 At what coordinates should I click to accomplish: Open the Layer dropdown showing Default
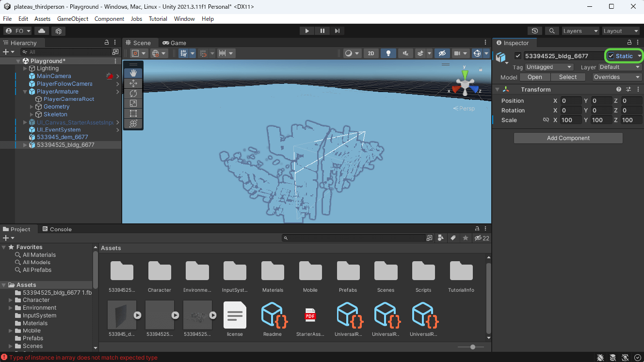point(620,67)
